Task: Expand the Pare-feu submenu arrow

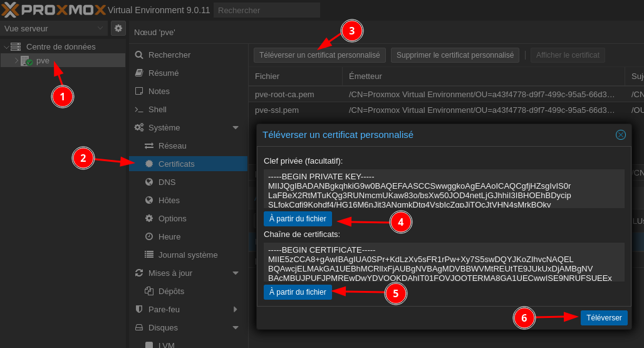Action: [x=236, y=309]
